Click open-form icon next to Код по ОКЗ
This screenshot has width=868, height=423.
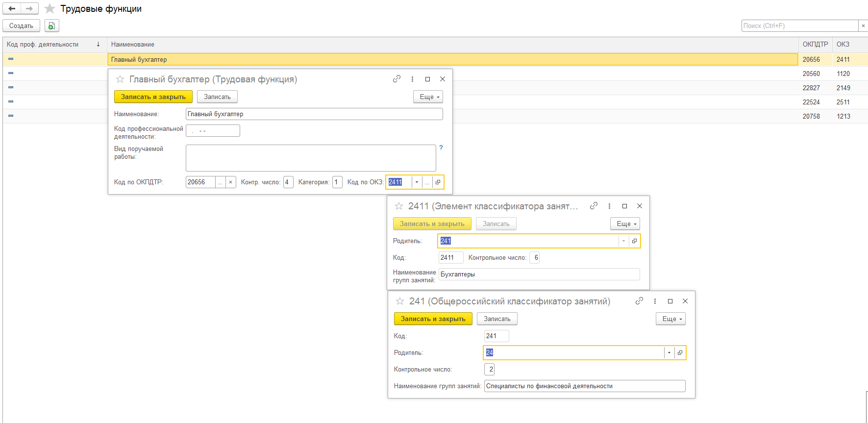point(438,182)
